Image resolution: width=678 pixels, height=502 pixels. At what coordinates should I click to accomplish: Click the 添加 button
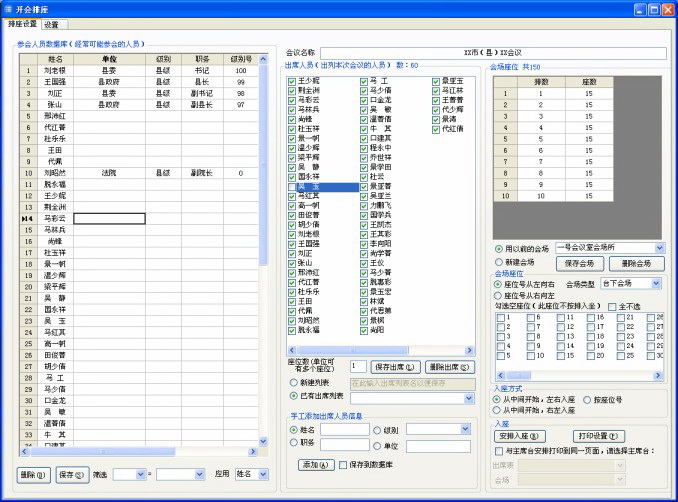(x=315, y=465)
